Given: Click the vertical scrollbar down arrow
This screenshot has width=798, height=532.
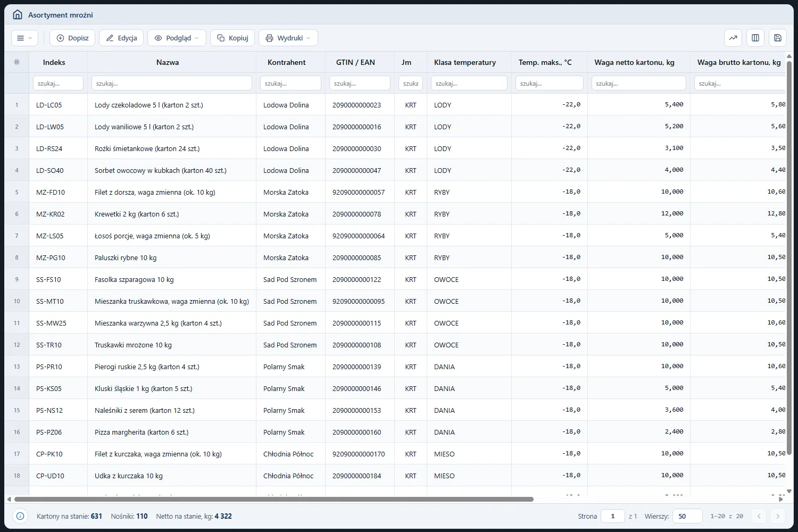Looking at the screenshot, I should 789,491.
